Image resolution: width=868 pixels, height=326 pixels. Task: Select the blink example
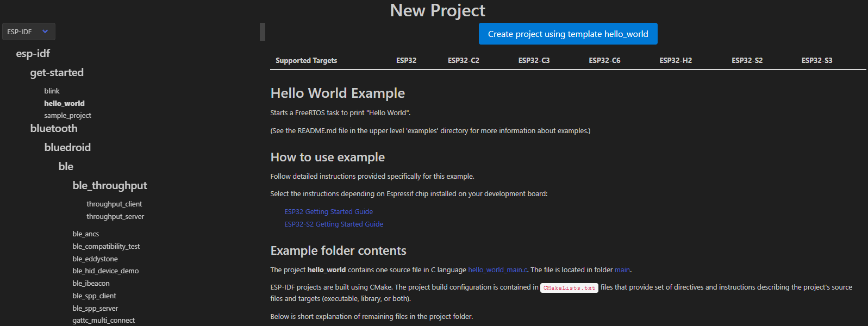[52, 91]
